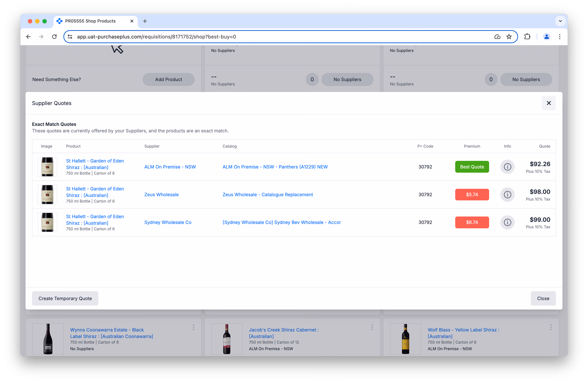Click Wynns Coonawarra bottle image

coord(48,339)
